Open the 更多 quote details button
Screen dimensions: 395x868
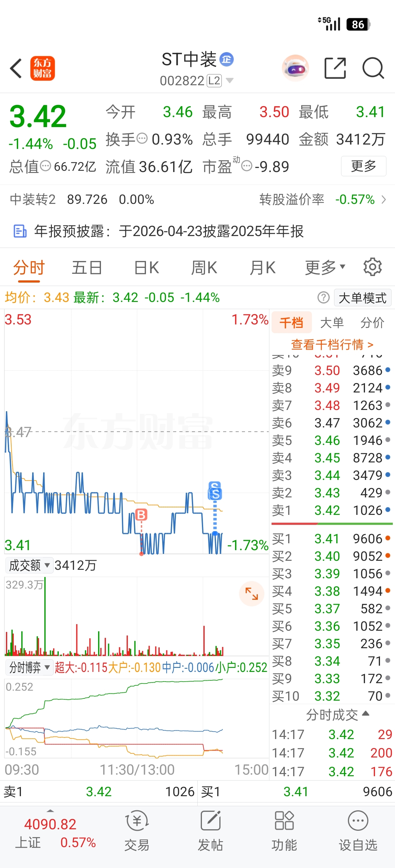[363, 166]
